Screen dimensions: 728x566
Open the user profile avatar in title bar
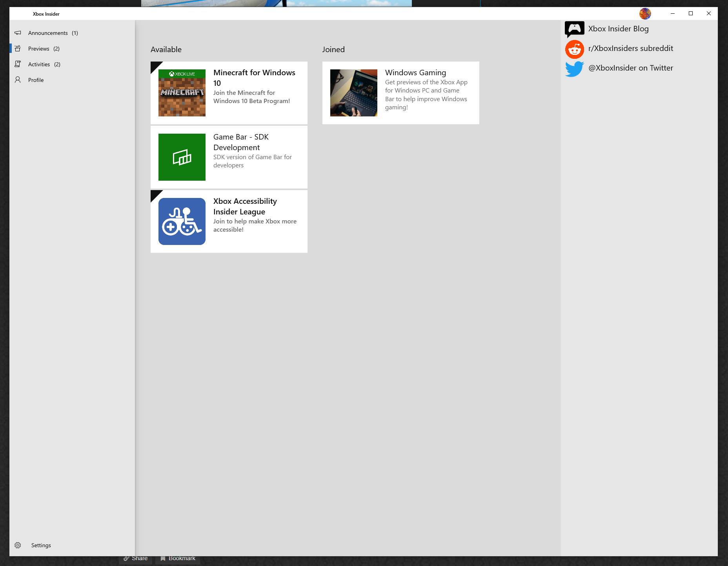[x=645, y=14]
